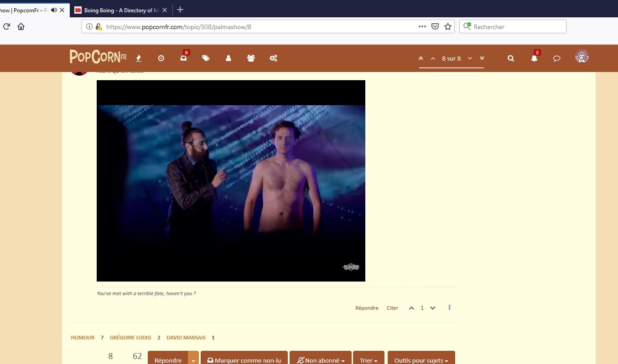618x364 pixels.
Task: Open the admin cogs icon
Action: (x=273, y=58)
